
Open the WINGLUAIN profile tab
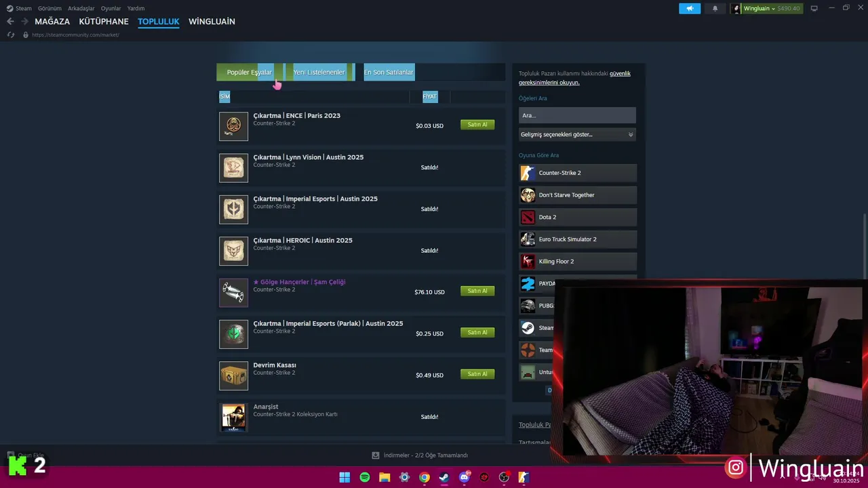pyautogui.click(x=212, y=22)
